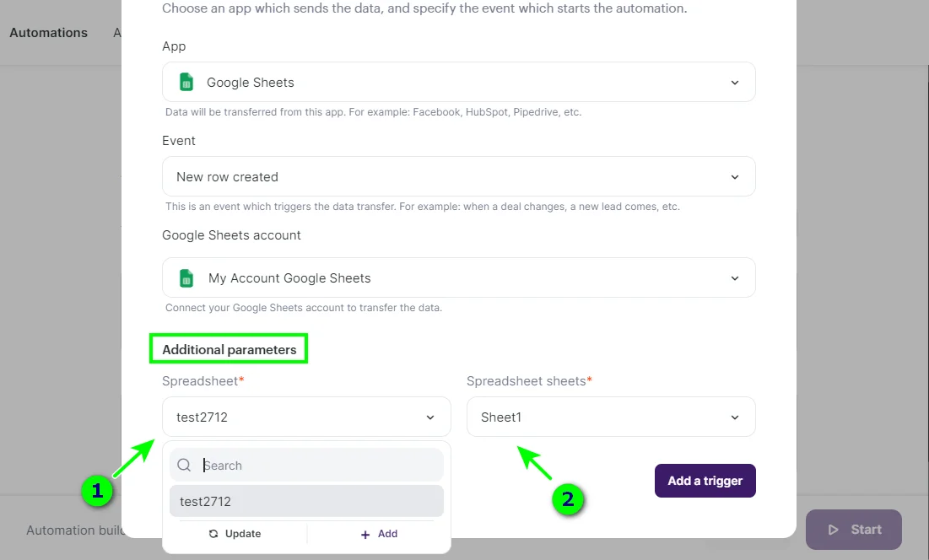Click the Automation builder label at bottom
The width and height of the screenshot is (929, 560).
click(x=75, y=530)
